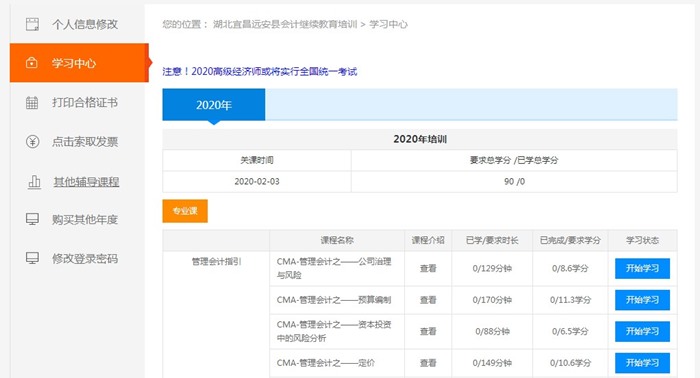
Task: Click course name CMA-管理会计之——公司治理与风险
Action: coord(334,268)
